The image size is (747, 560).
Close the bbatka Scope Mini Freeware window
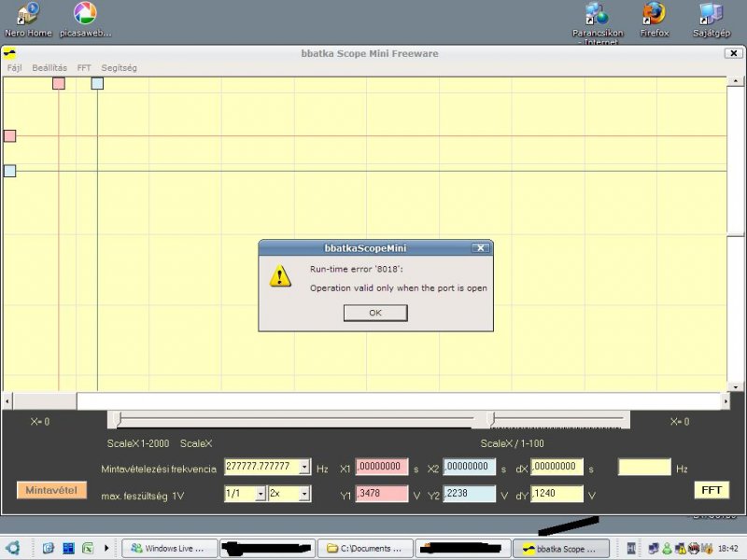[x=734, y=53]
